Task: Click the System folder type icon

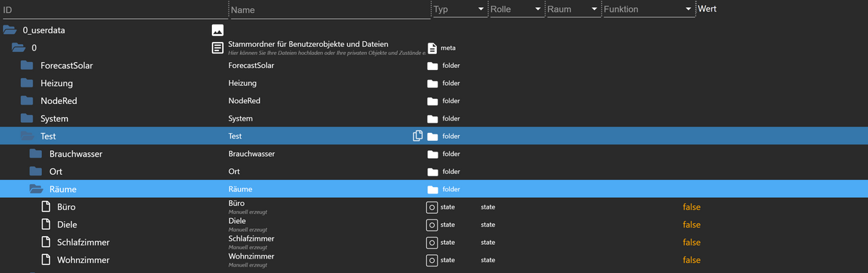Action: 433,118
